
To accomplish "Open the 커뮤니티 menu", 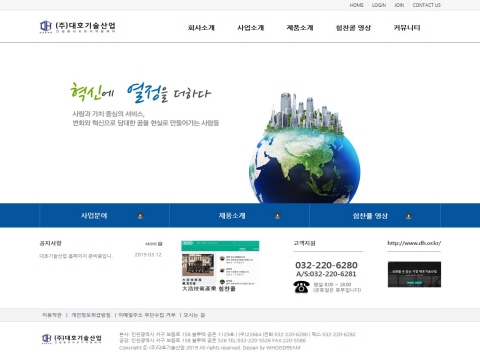I will coord(407,28).
